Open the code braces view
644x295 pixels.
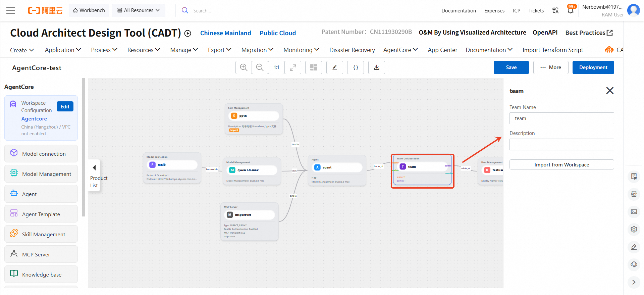point(356,67)
